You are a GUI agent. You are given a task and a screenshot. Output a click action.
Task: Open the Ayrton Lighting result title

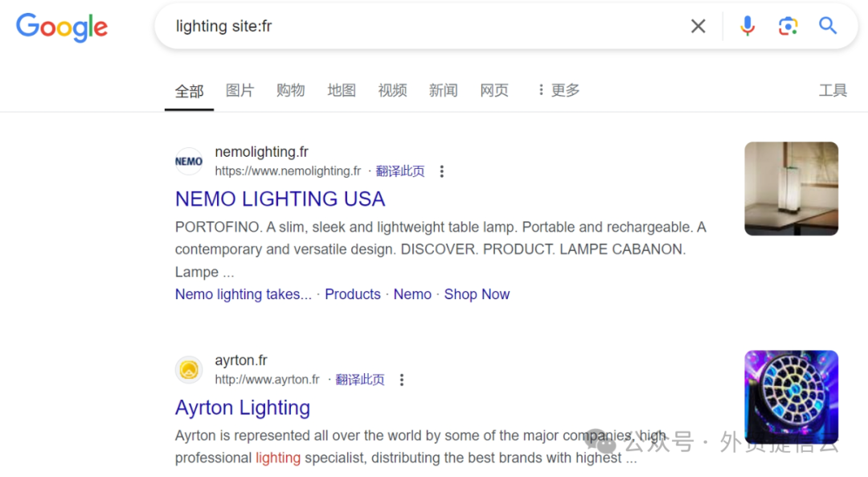[x=243, y=408]
